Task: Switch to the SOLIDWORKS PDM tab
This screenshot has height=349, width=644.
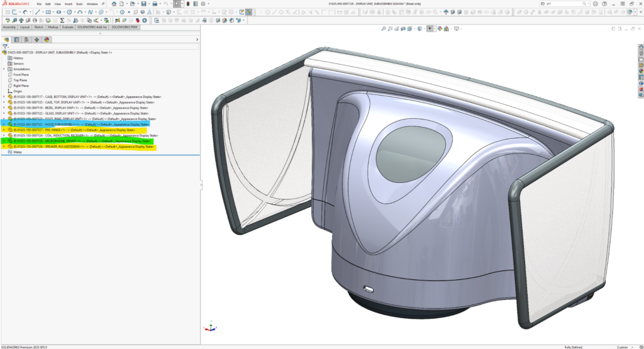Action: click(125, 27)
